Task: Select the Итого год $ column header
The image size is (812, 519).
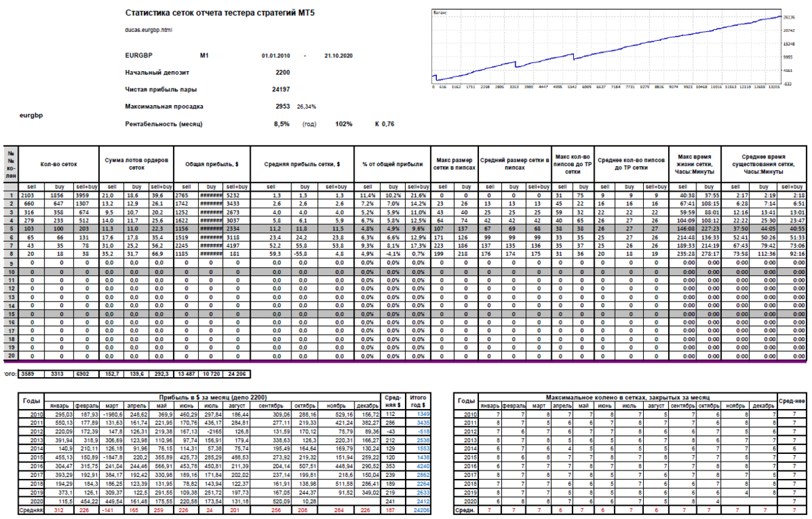Action: point(418,401)
